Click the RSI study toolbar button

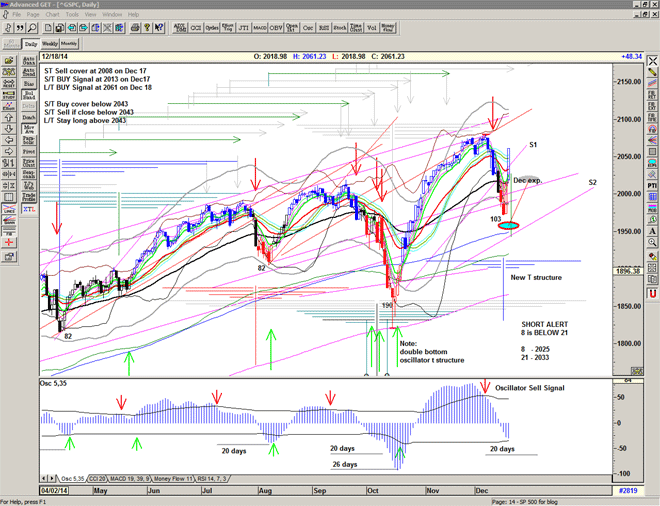coord(325,30)
